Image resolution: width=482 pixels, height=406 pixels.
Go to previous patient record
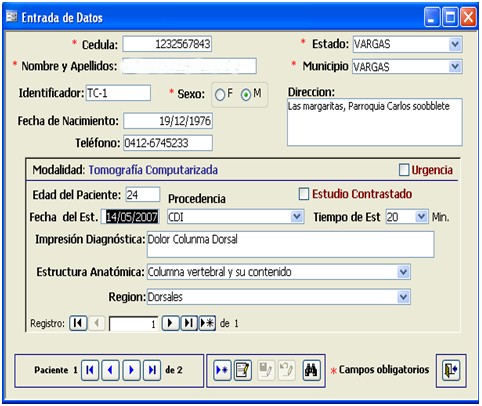click(110, 370)
